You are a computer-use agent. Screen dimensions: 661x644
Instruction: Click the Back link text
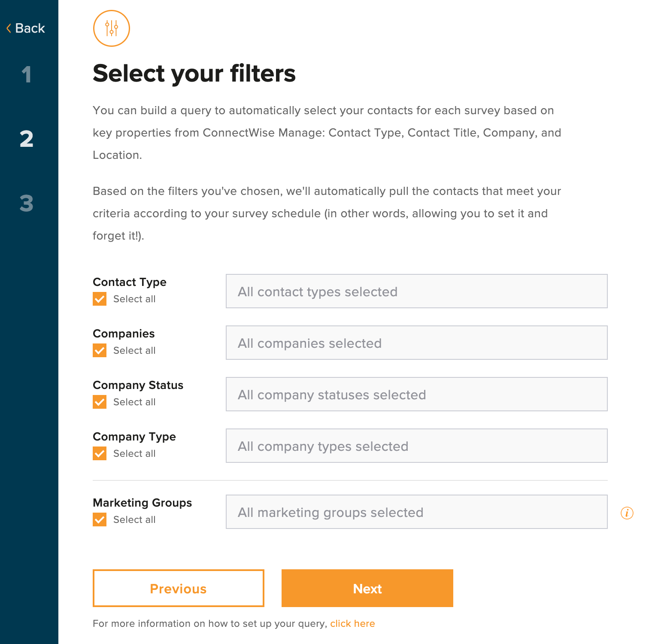[x=30, y=28]
